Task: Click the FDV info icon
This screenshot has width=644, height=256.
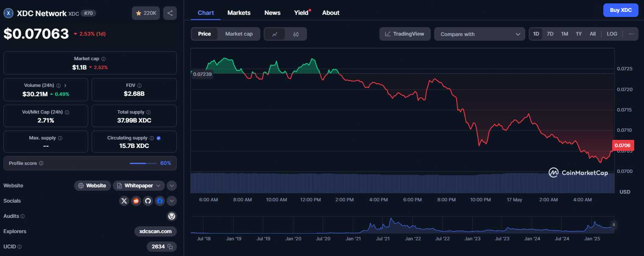Action: pyautogui.click(x=140, y=86)
